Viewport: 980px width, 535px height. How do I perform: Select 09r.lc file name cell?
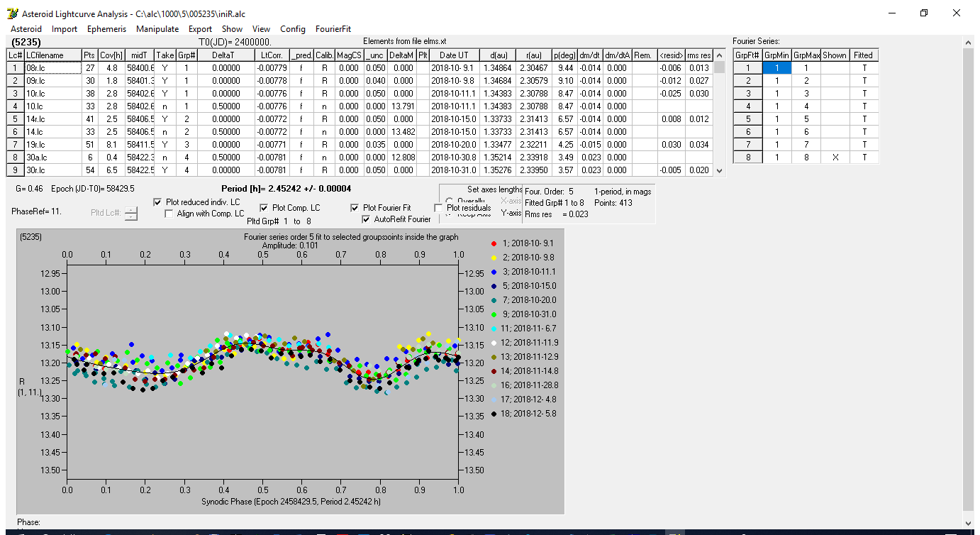(52, 81)
